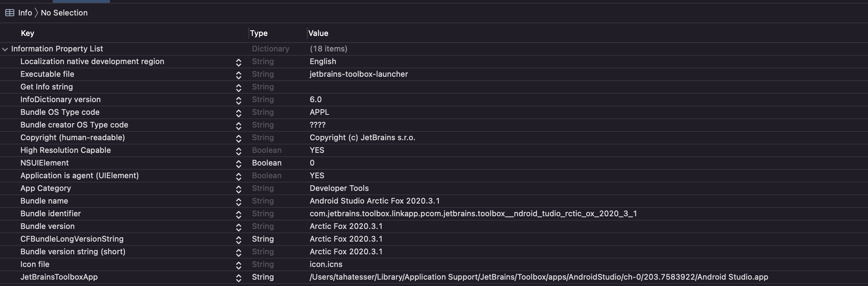Viewport: 868px width, 286px height.
Task: Open the type stepper for High Resolution Capable
Action: pos(239,150)
